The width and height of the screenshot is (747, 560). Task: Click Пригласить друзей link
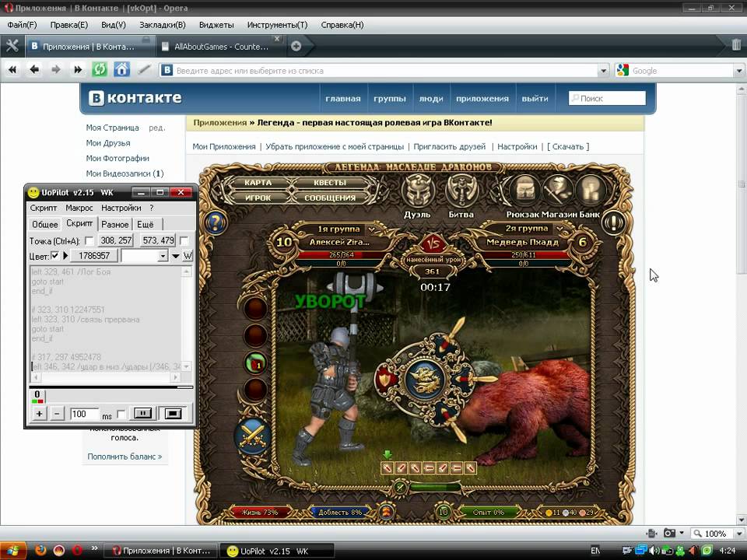[x=449, y=147]
